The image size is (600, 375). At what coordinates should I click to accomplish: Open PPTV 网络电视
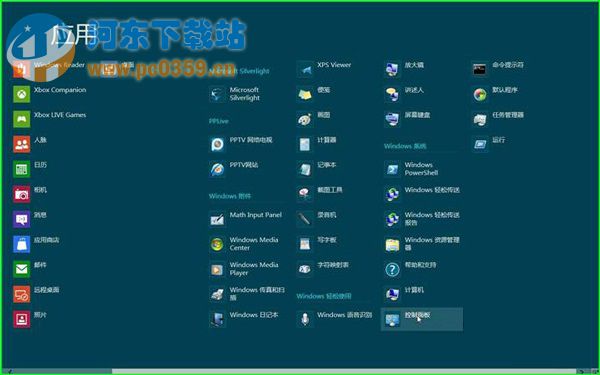(x=241, y=144)
